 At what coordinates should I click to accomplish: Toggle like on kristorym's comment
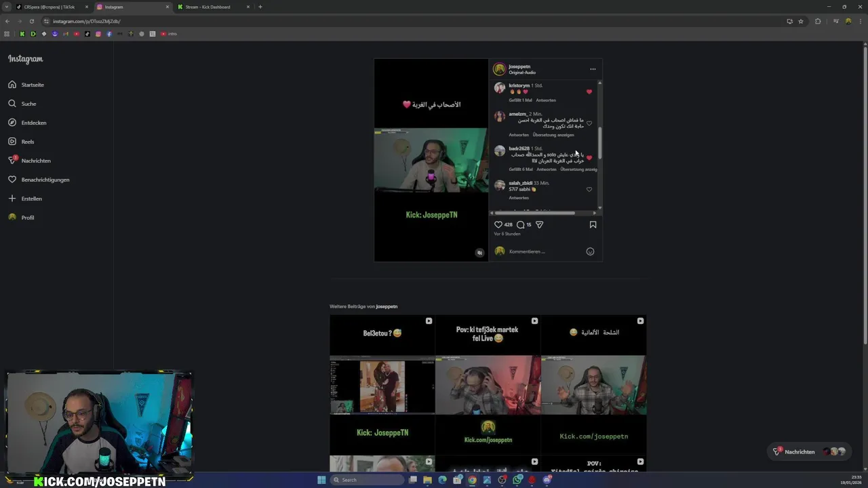(589, 91)
